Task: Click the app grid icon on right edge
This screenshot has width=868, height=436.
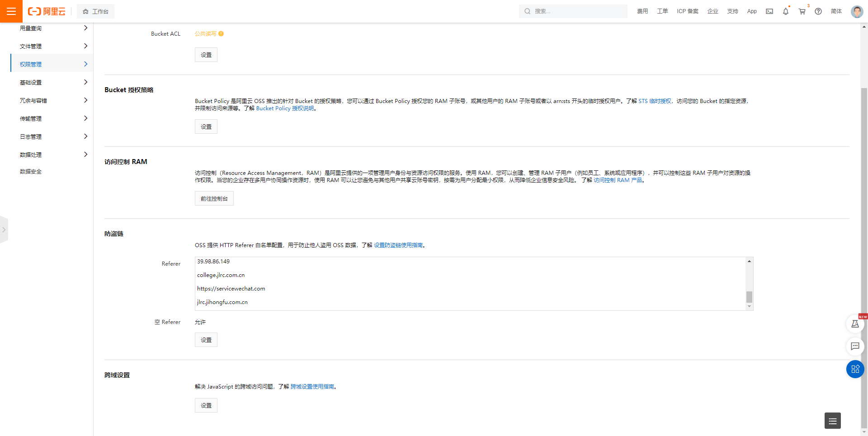Action: 855,369
